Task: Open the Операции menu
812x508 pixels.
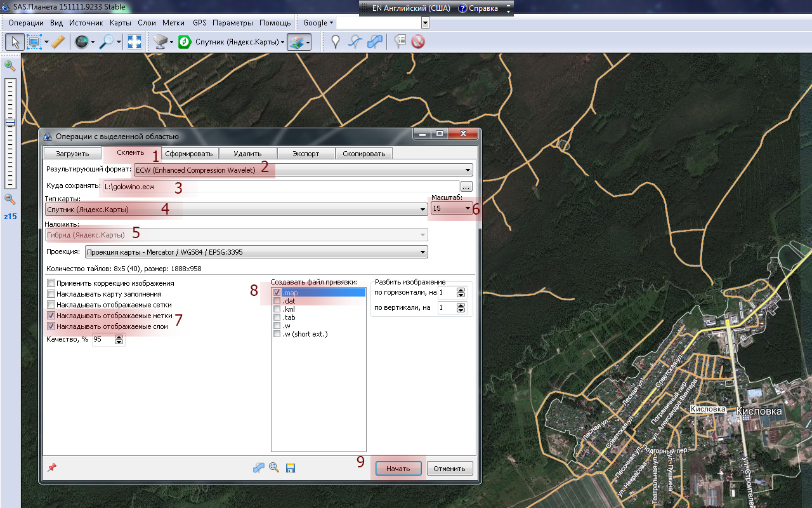Action: pos(26,23)
